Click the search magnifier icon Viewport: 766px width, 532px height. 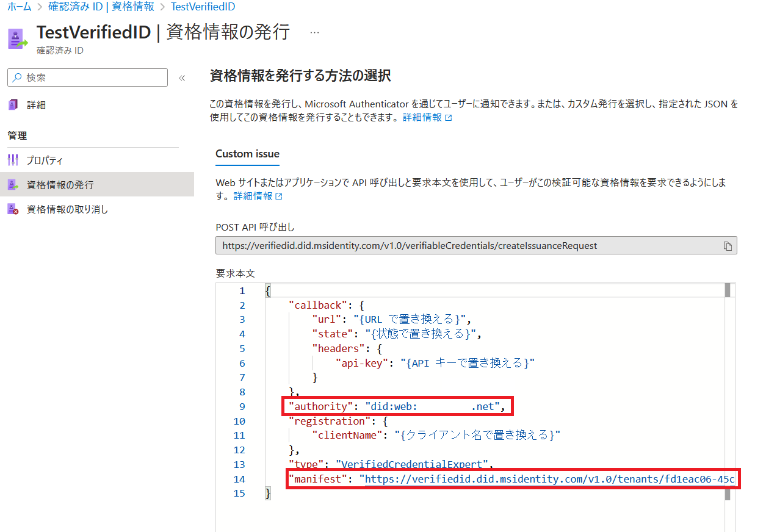[17, 78]
